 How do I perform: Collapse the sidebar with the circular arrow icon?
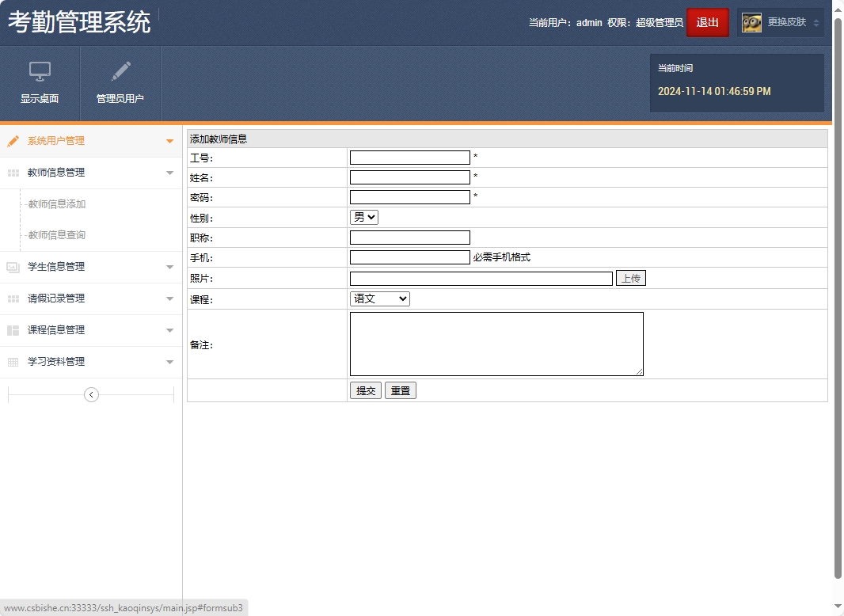(91, 394)
